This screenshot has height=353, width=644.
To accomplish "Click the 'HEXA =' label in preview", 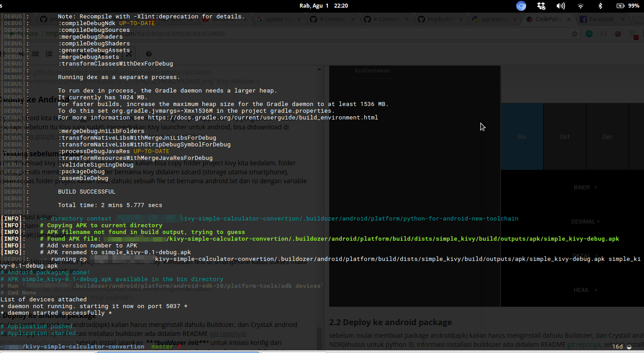I will (x=585, y=290).
